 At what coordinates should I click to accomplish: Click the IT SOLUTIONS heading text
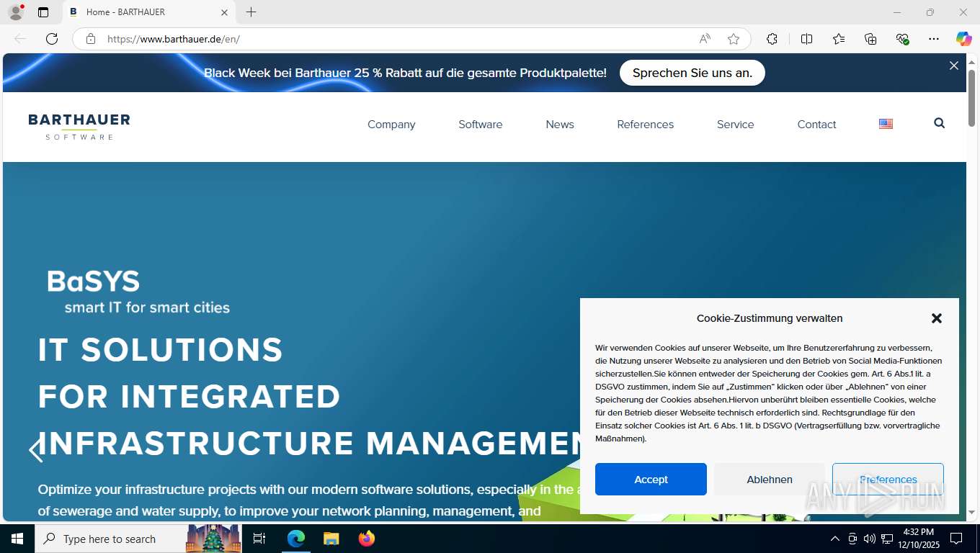pos(161,350)
